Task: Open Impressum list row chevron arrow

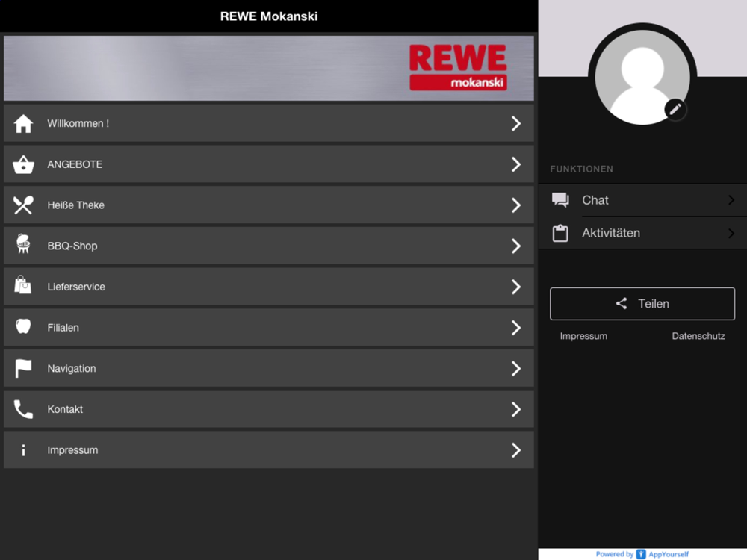Action: coord(516,450)
